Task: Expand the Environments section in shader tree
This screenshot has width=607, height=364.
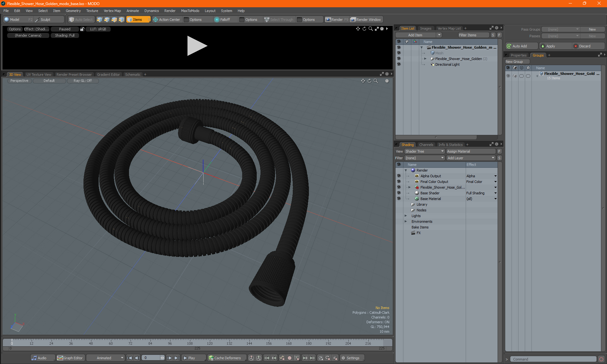Action: [x=405, y=221]
